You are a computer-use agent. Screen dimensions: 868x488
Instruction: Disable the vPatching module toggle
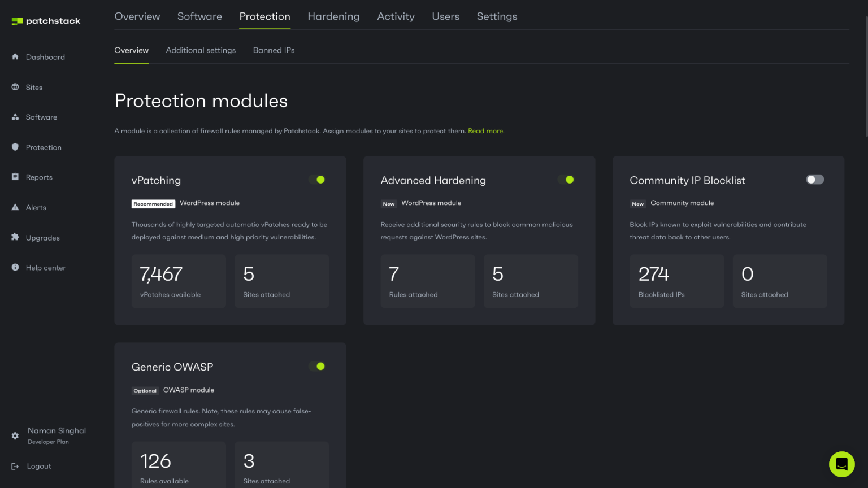(x=318, y=179)
